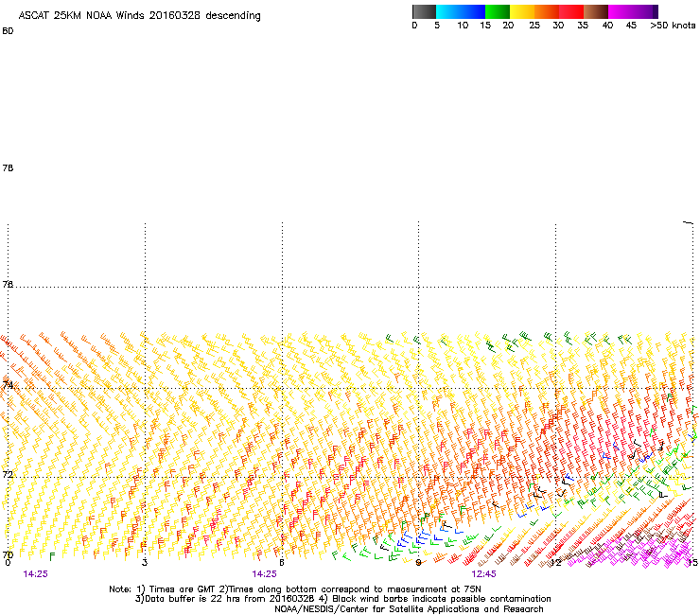700x615 pixels.
Task: Click the 78 latitude axis label
Action: (x=8, y=167)
